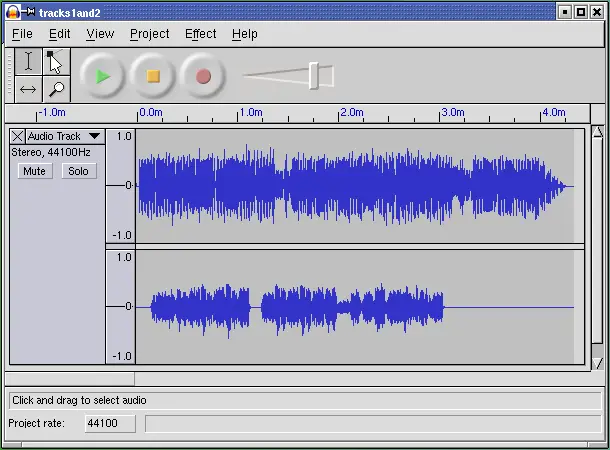Click the volume slider handle

(x=314, y=76)
